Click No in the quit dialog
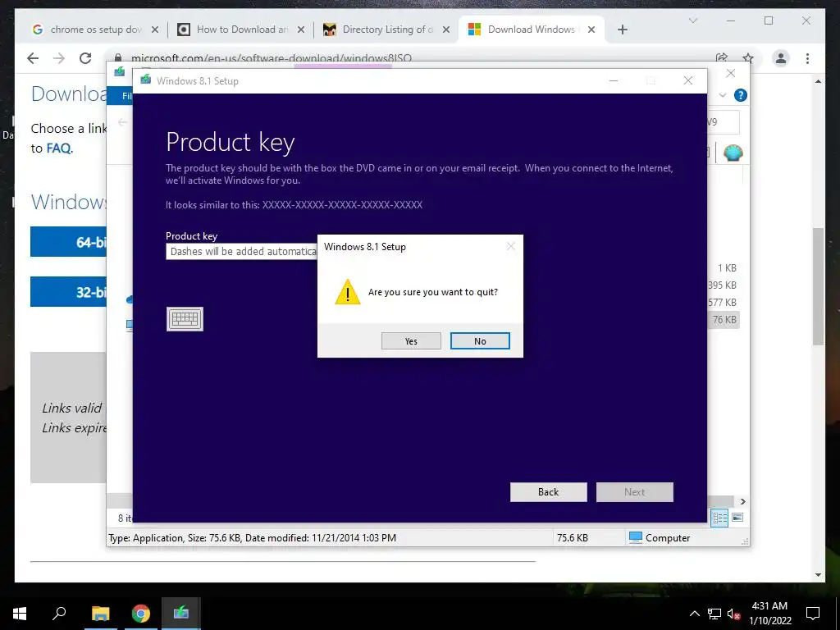Viewport: 840px width, 630px height. coord(480,341)
